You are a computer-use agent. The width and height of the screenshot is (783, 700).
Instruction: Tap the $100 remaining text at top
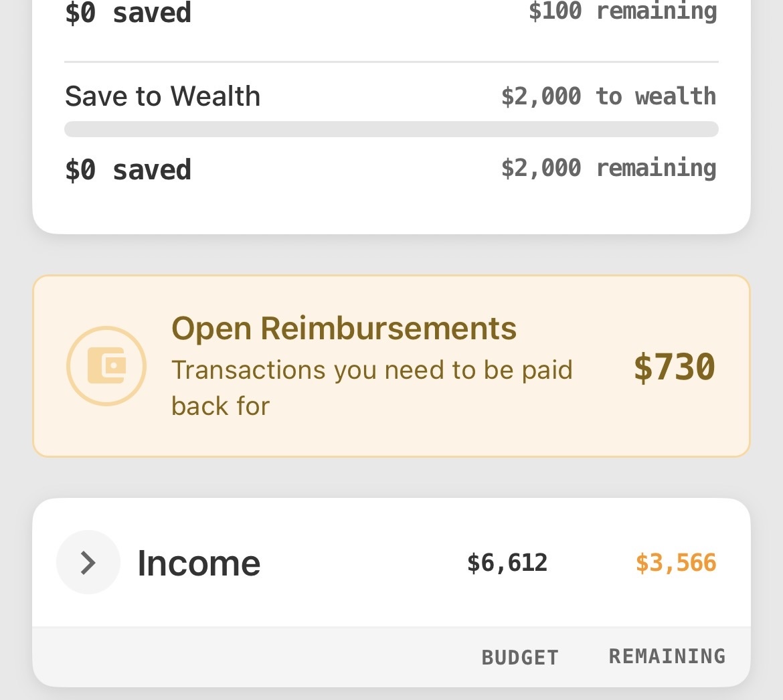[622, 11]
